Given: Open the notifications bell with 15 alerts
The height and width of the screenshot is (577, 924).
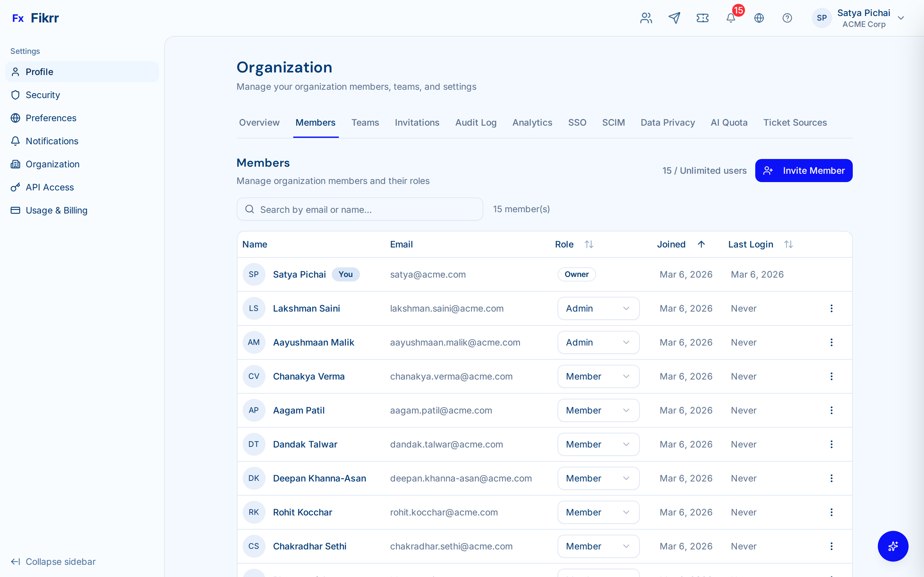Looking at the screenshot, I should 731,18.
